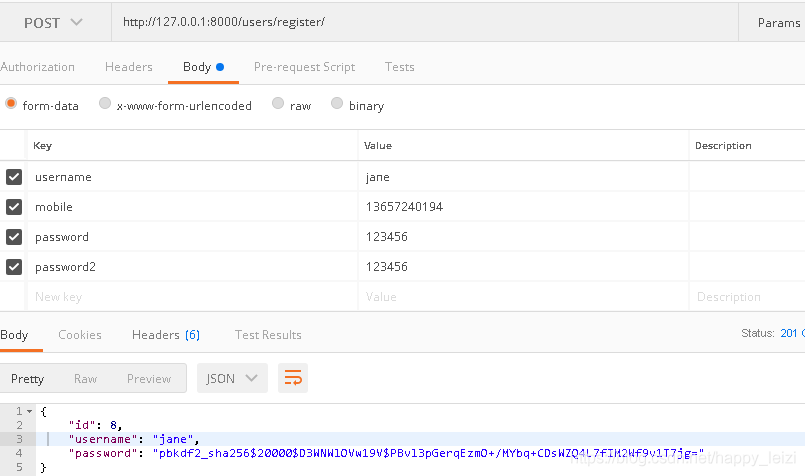The width and height of the screenshot is (805, 476).
Task: Open response Cookies tab
Action: 80,335
